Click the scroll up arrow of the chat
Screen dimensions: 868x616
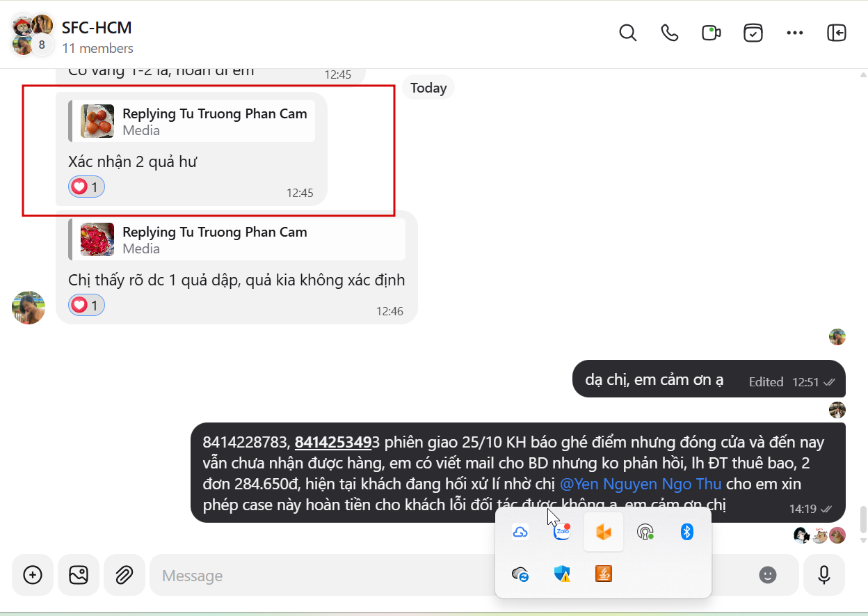click(863, 74)
